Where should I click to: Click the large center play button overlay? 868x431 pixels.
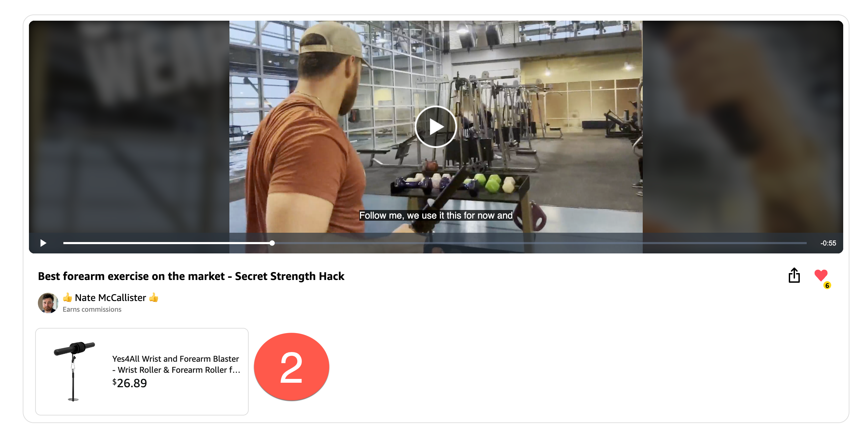click(435, 127)
